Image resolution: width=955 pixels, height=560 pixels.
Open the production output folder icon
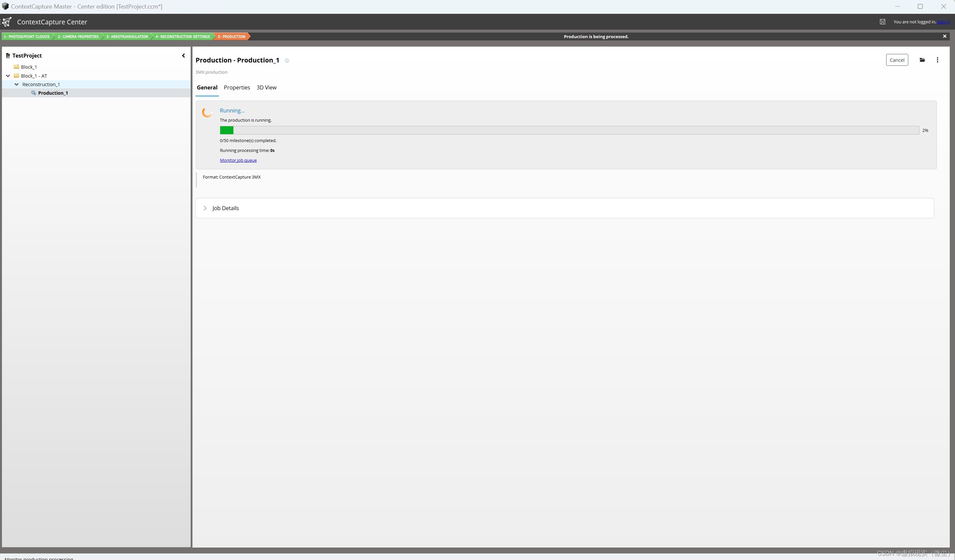coord(922,60)
